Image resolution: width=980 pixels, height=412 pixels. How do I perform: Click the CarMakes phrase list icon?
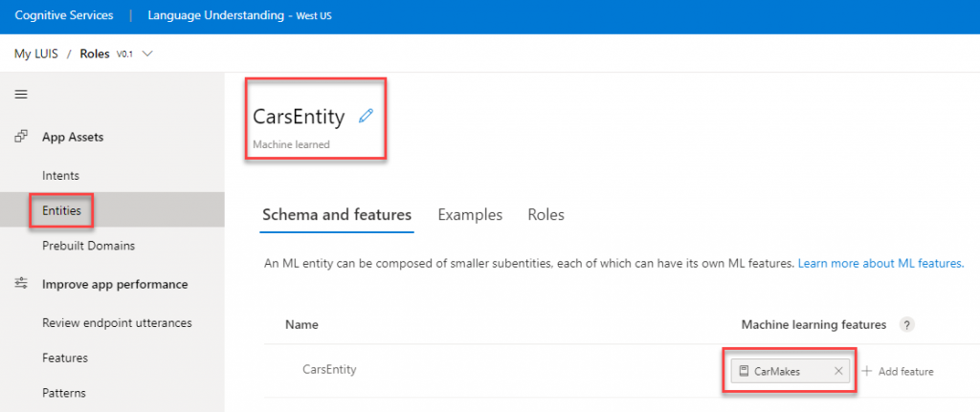pyautogui.click(x=744, y=371)
